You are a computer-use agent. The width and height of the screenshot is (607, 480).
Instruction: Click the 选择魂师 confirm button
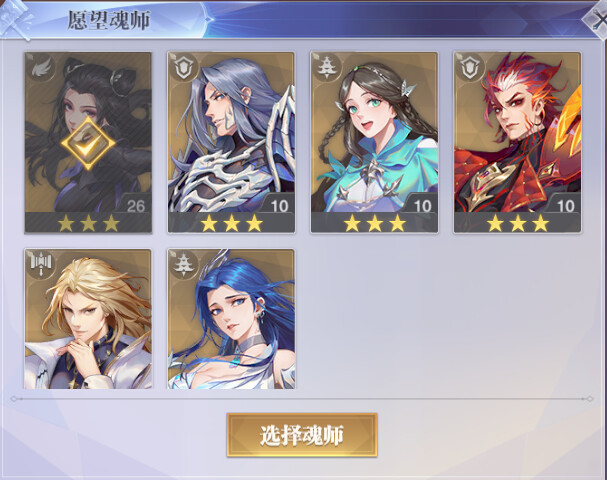(302, 435)
